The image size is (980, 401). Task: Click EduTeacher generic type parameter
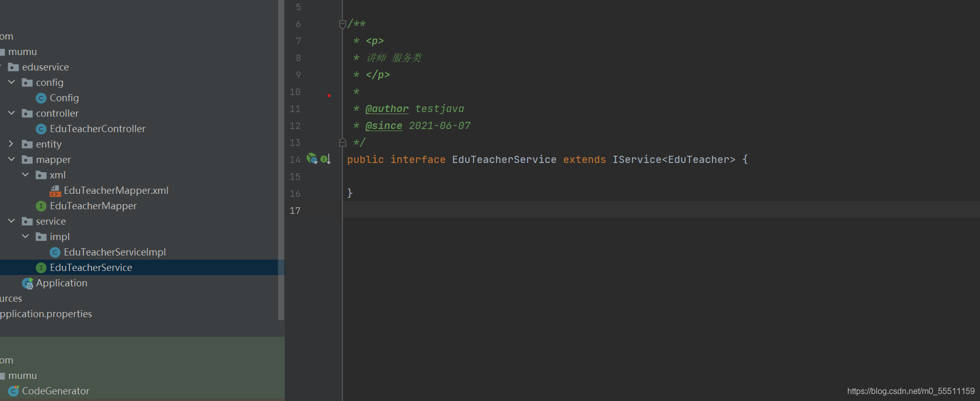coord(699,159)
